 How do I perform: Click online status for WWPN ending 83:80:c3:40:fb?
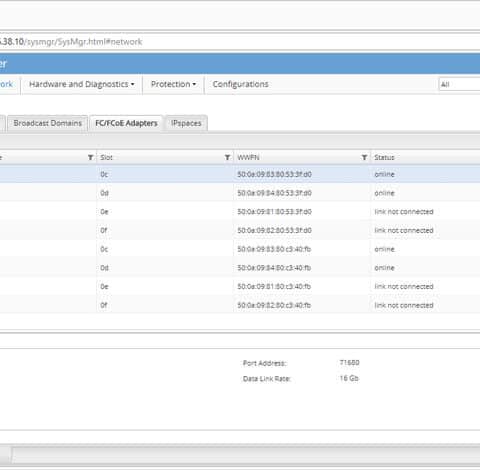click(384, 249)
